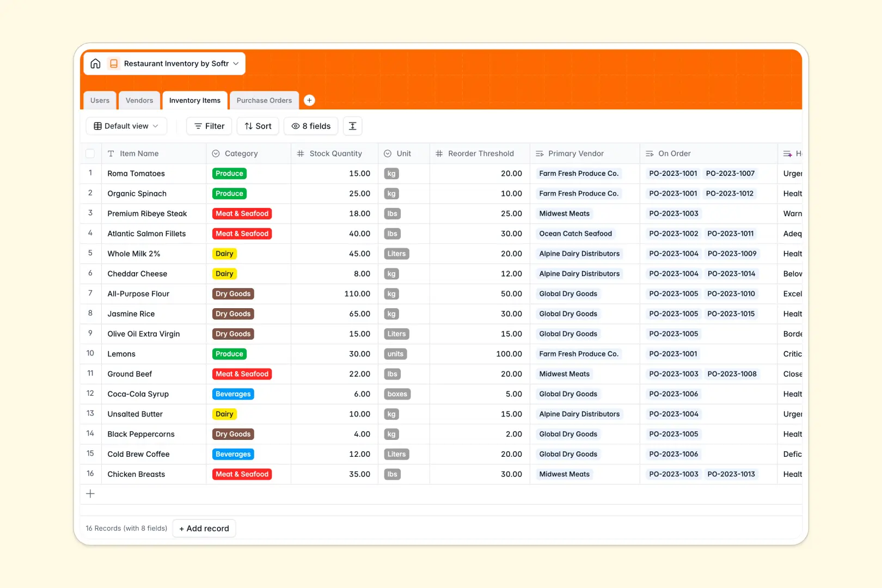
Task: Click the orange book icon beside app title
Action: [x=114, y=63]
